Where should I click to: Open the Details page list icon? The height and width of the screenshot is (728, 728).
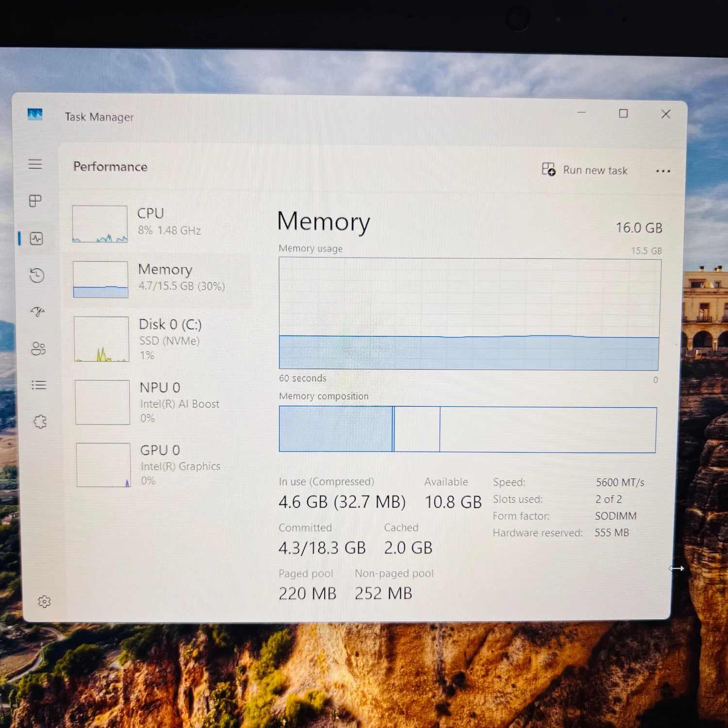coord(39,385)
